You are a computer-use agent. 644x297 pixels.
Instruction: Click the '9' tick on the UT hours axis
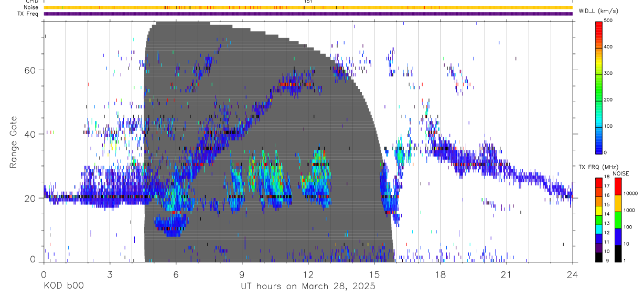tap(242, 274)
